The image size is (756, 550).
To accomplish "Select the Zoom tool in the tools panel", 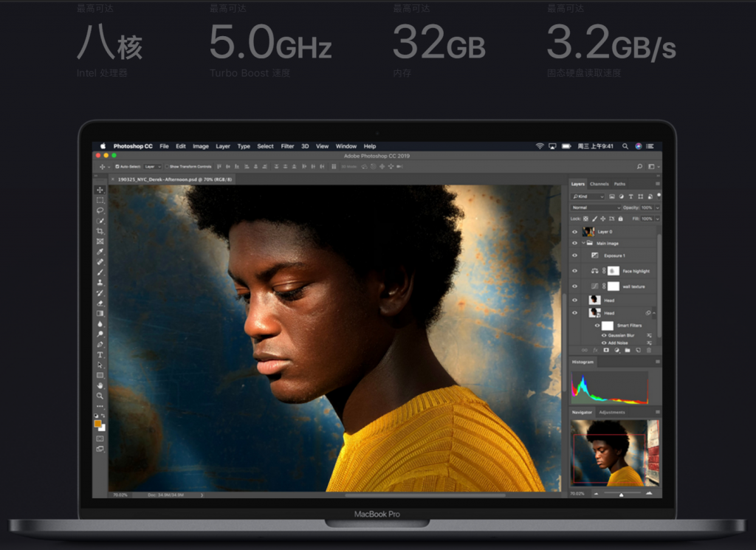I will tap(100, 396).
